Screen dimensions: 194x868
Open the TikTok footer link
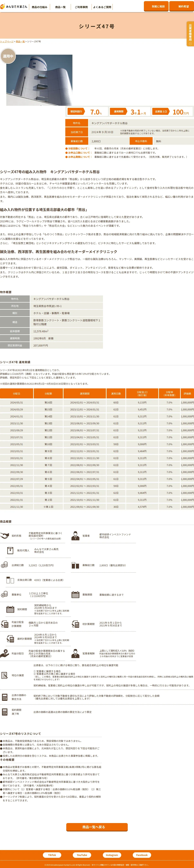click(x=52, y=855)
